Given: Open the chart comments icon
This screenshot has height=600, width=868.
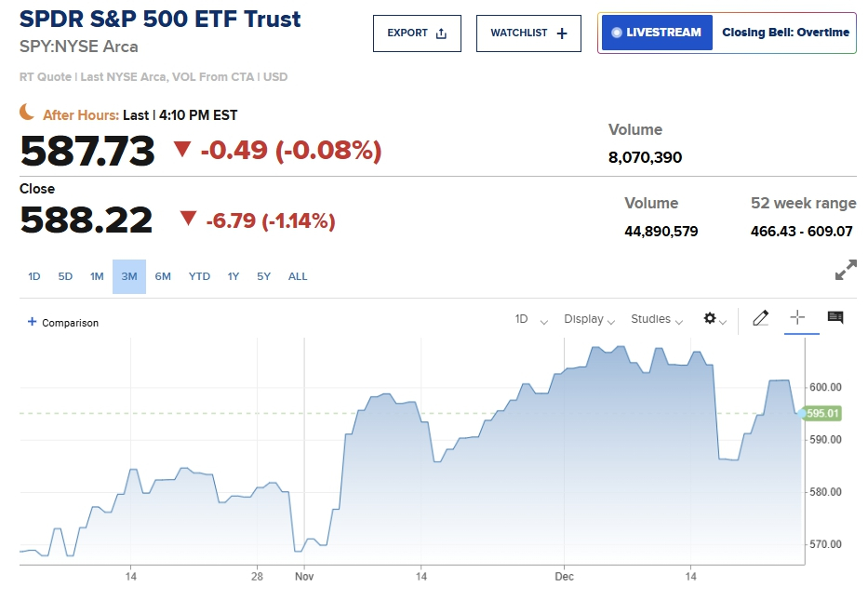Looking at the screenshot, I should point(835,318).
